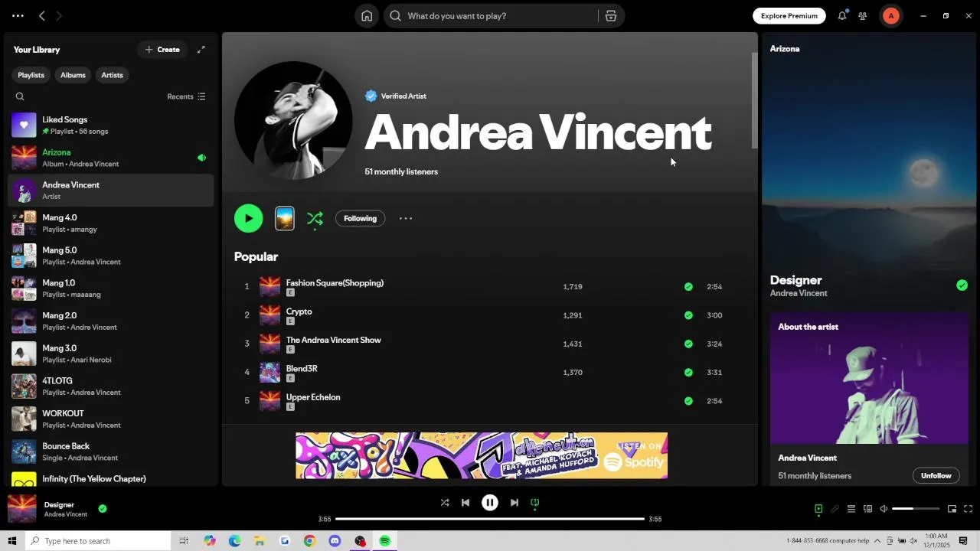Image resolution: width=980 pixels, height=551 pixels.
Task: Toggle shuffle on the artist page
Action: click(x=315, y=219)
